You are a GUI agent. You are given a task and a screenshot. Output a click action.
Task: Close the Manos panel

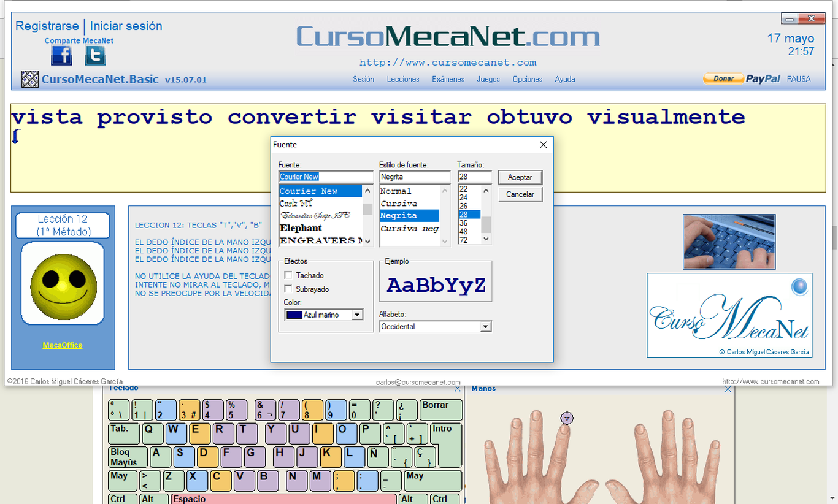coord(728,389)
